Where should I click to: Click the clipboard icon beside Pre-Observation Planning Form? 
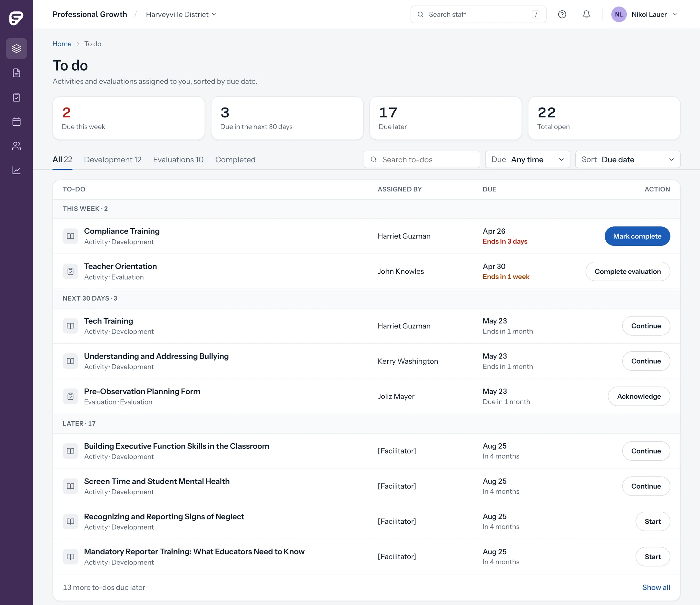(71, 396)
